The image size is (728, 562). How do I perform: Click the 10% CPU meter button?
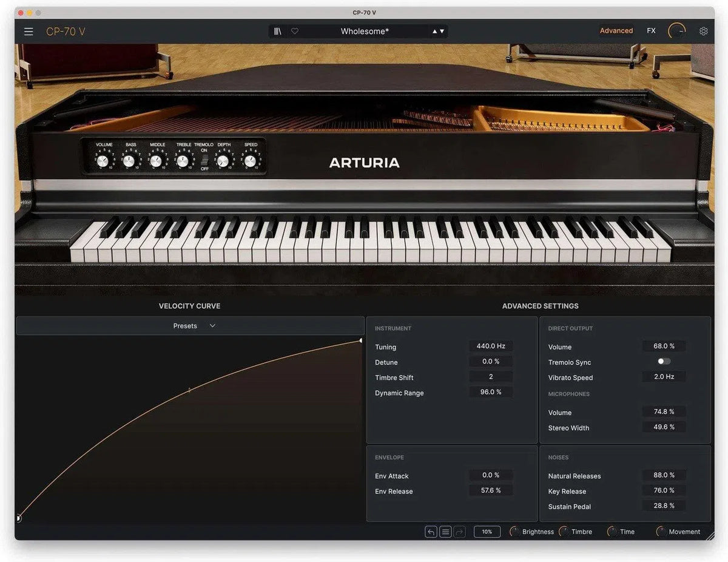(x=487, y=531)
